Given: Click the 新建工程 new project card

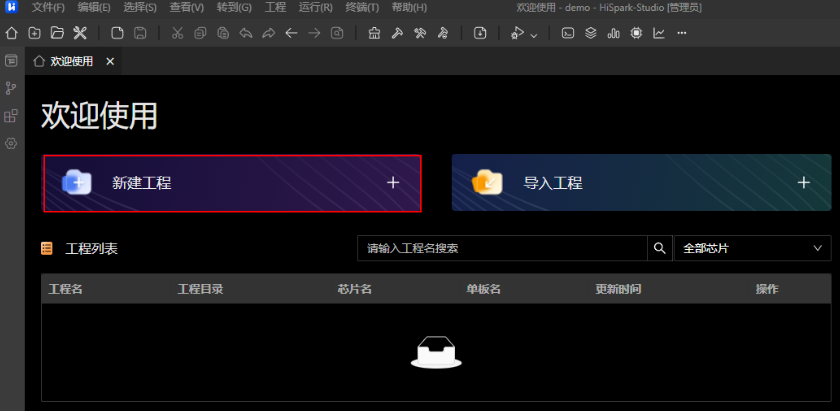Looking at the screenshot, I should pyautogui.click(x=232, y=183).
